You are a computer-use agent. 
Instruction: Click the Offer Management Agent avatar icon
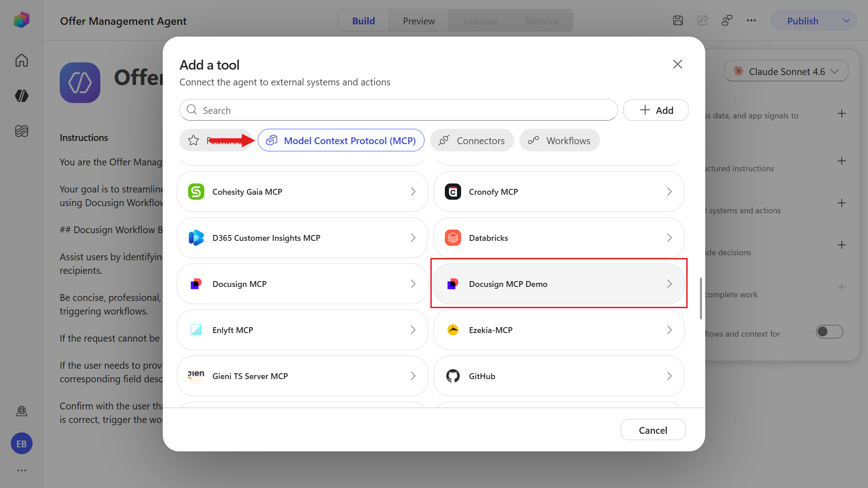pyautogui.click(x=80, y=83)
